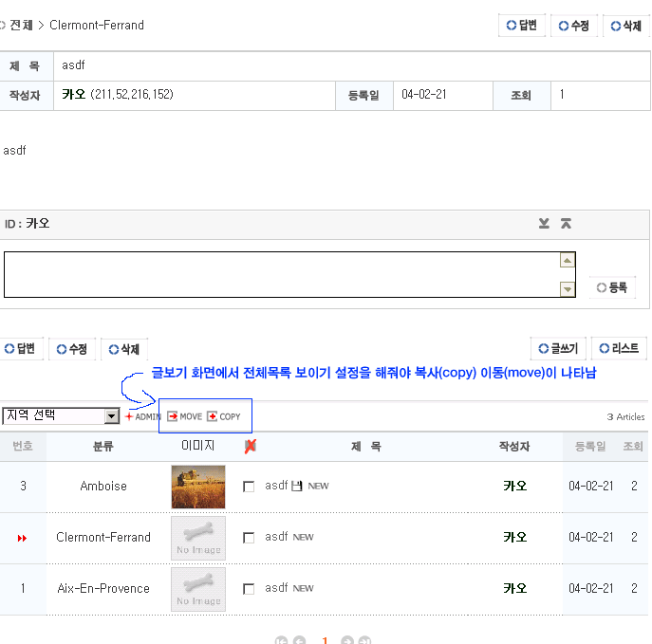652x644 pixels.
Task: Click the last-page pagination icon
Action: click(x=365, y=640)
